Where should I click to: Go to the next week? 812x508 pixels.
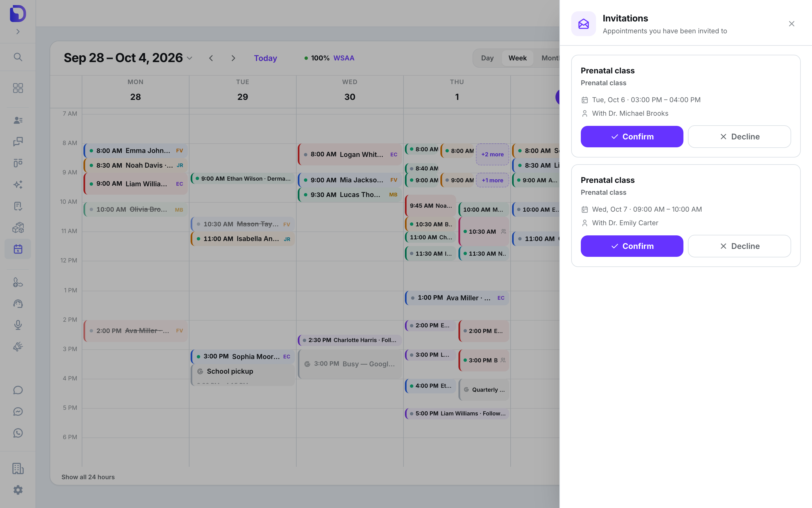click(x=233, y=58)
